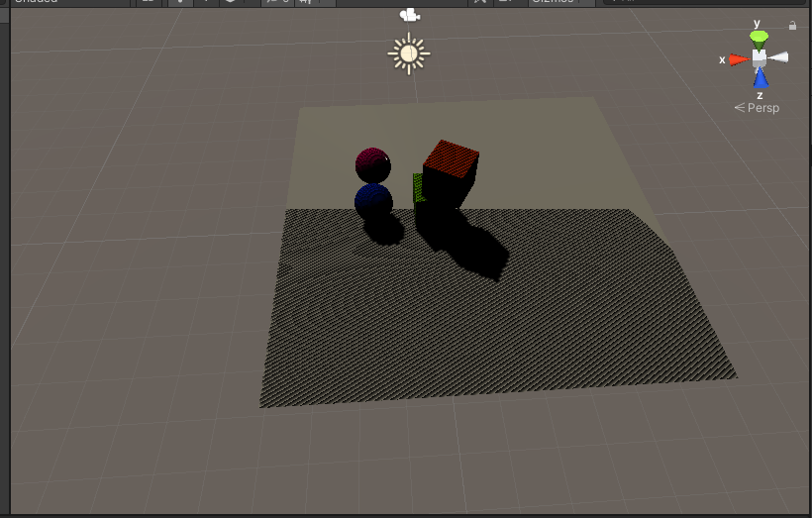This screenshot has width=812, height=518.
Task: Select the Directional Light sun icon
Action: point(408,53)
